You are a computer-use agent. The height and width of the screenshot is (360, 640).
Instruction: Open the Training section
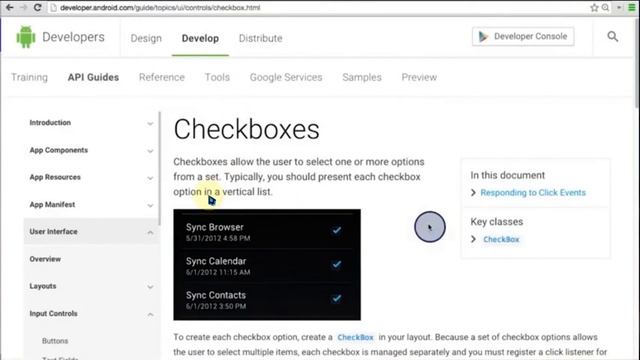click(x=29, y=77)
